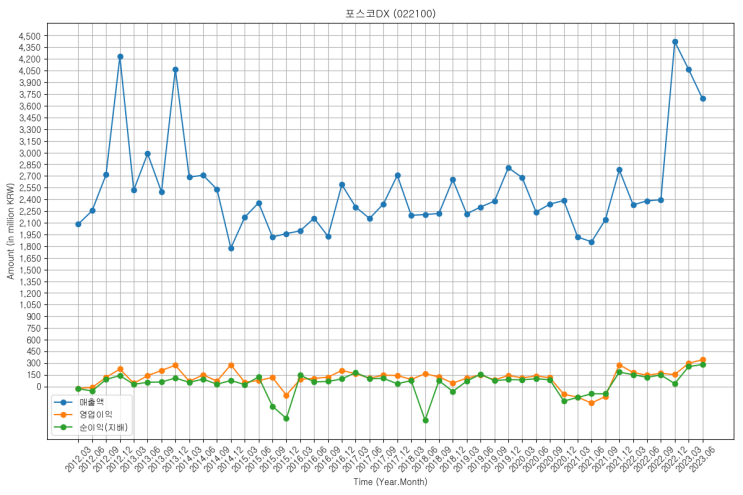The width and height of the screenshot is (743, 495).
Task: Click the green 순이익 lowest point at 2018.06
Action: (426, 420)
